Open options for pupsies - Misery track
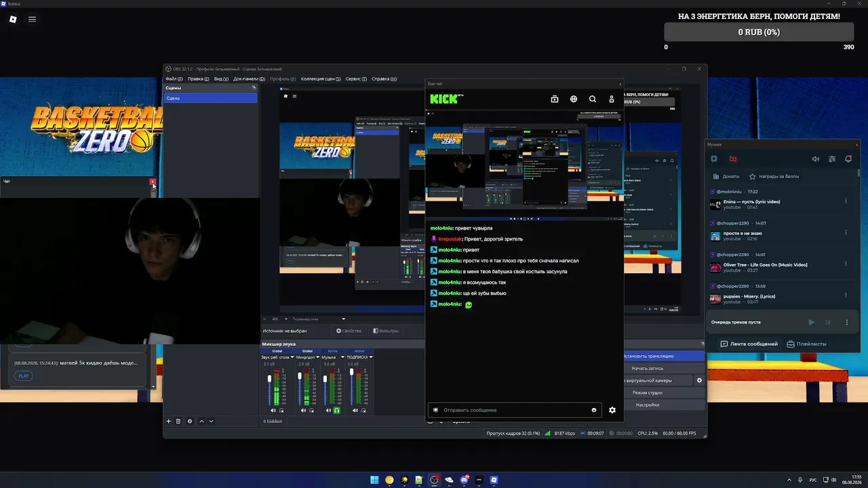The image size is (868, 488). point(846,296)
